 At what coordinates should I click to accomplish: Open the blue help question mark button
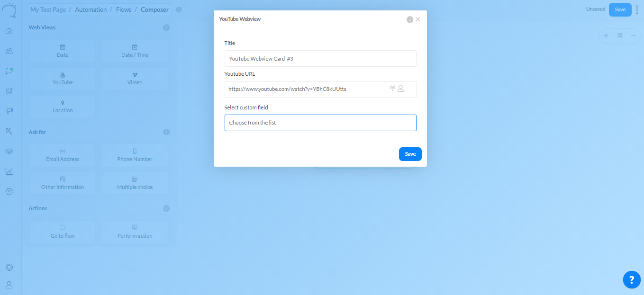[x=632, y=280]
